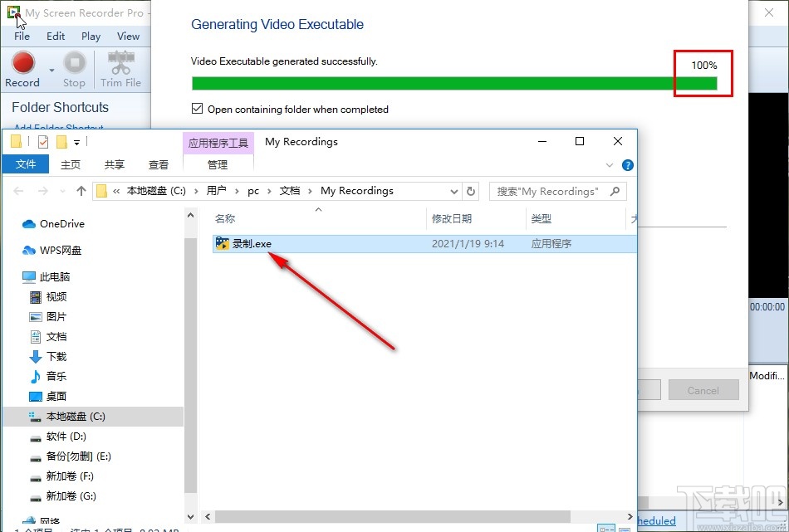The height and width of the screenshot is (532, 789).
Task: Open the Play menu in Screen Recorder
Action: pyautogui.click(x=91, y=37)
